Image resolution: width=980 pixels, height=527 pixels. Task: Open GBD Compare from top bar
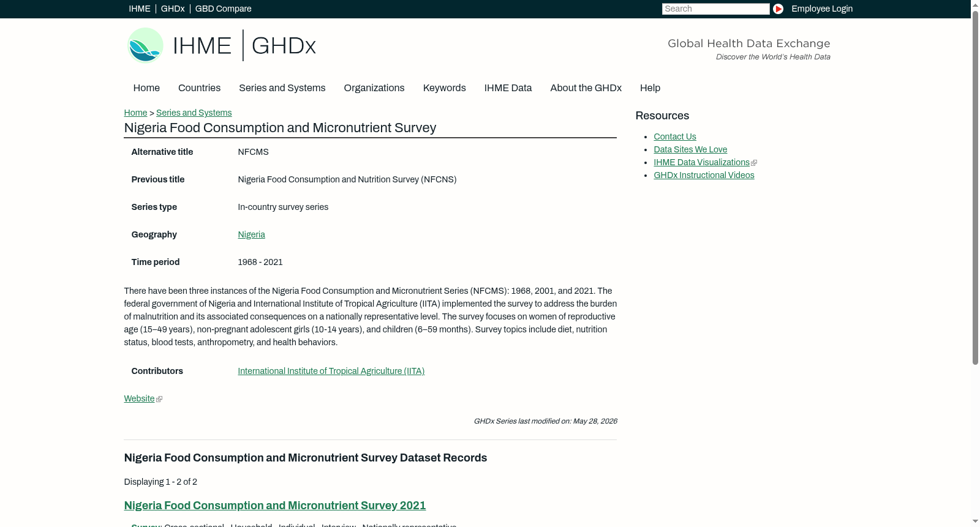pyautogui.click(x=223, y=9)
